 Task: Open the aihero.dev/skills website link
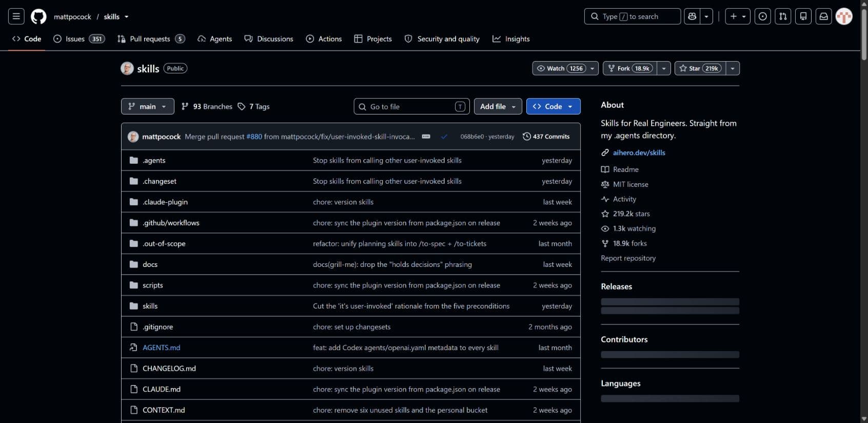click(639, 152)
